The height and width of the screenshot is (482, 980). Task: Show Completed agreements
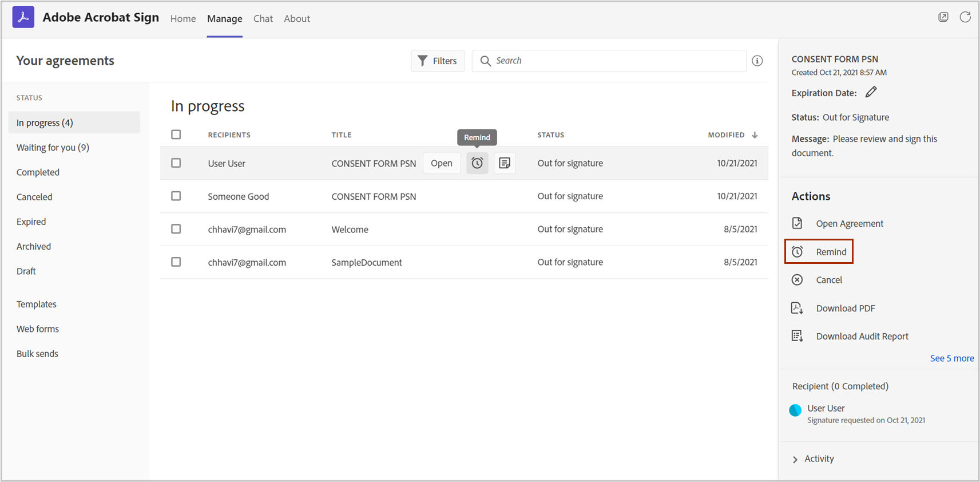[38, 172]
